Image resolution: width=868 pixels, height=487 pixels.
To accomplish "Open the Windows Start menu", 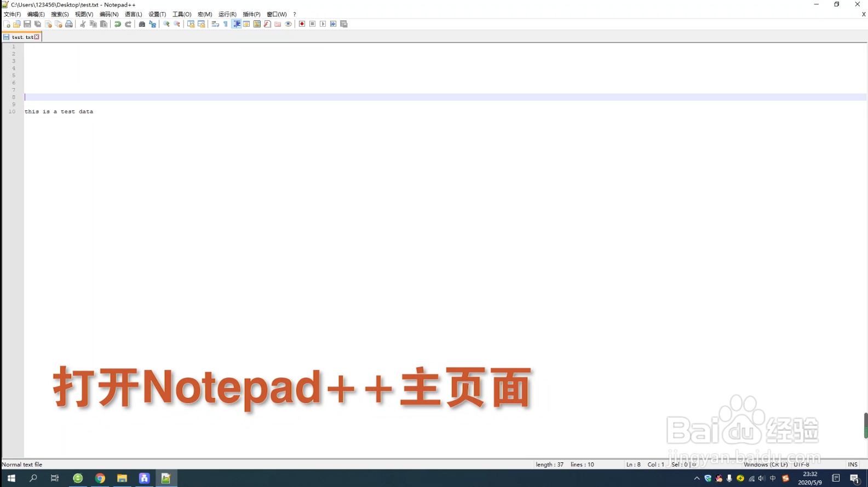I will click(x=11, y=478).
